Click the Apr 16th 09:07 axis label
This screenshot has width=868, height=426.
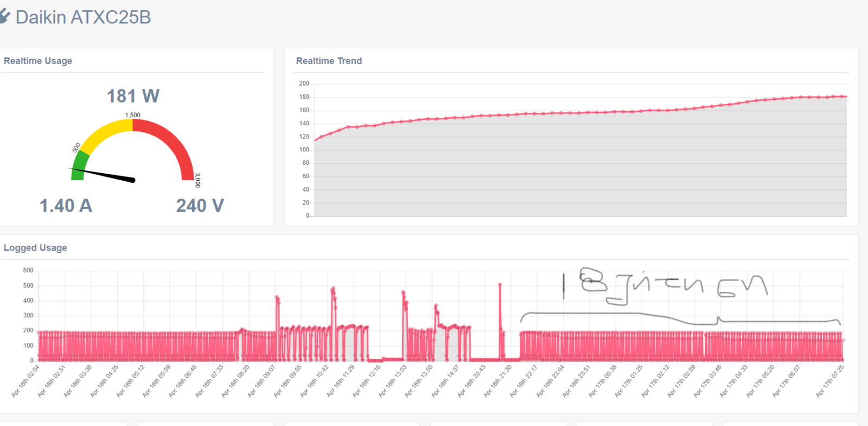click(261, 382)
